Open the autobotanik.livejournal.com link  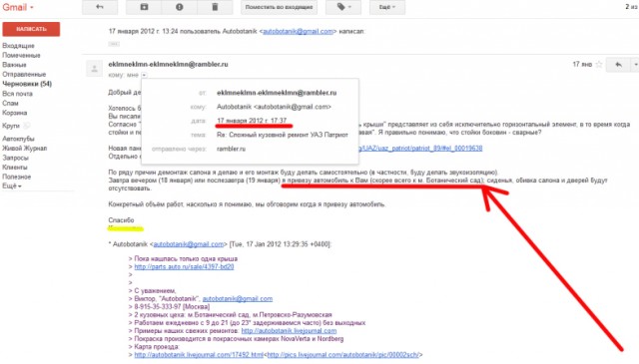(289, 331)
